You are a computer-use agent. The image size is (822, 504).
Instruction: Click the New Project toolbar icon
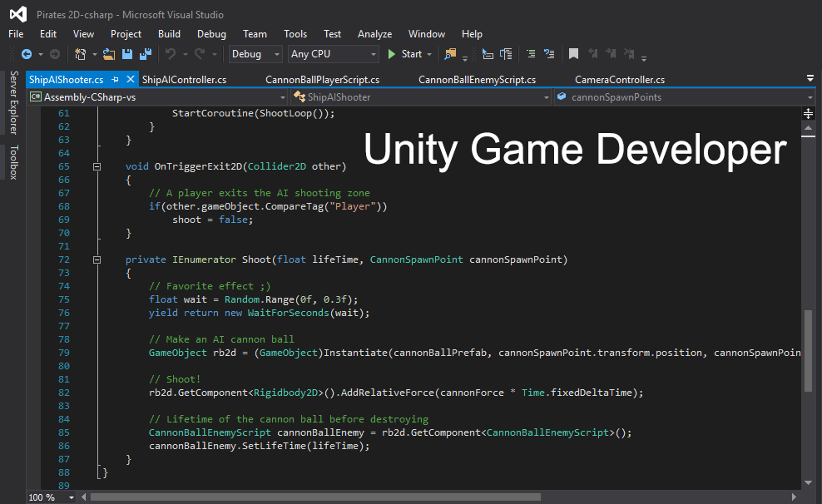tap(80, 54)
